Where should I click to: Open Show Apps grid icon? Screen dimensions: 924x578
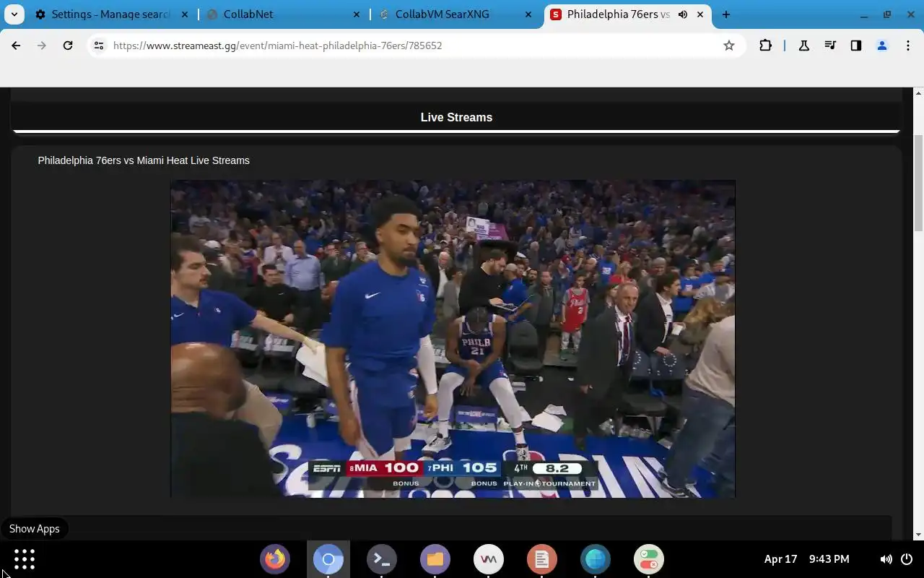point(25,559)
